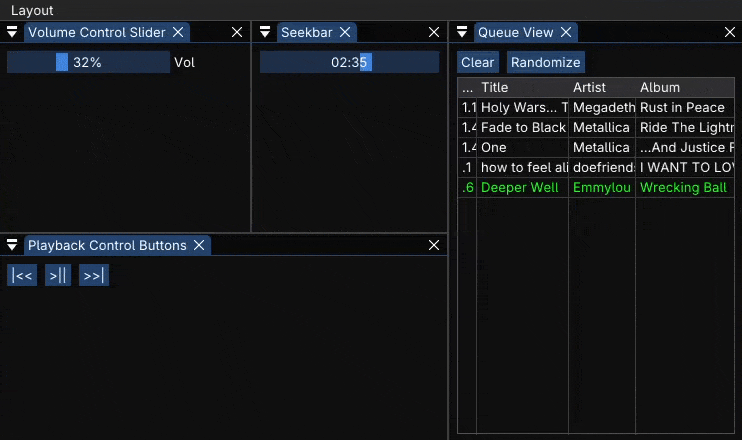Select the Fade to Black title cell

(x=522, y=127)
